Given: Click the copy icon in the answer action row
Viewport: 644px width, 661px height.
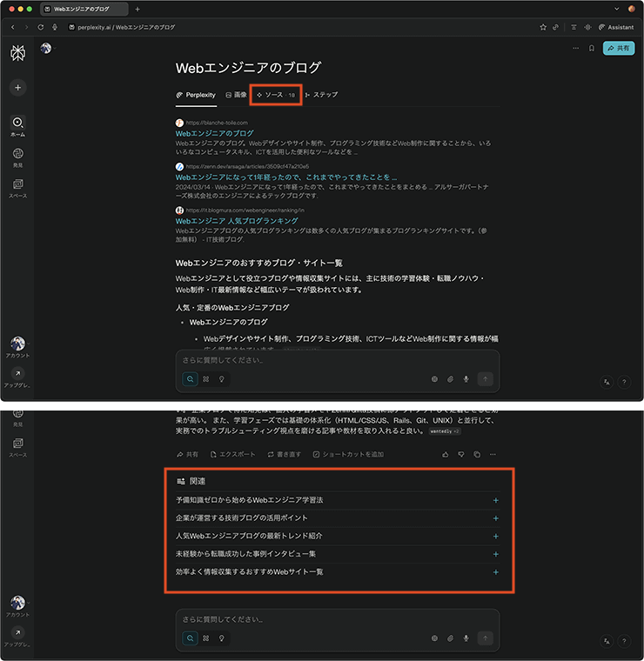Looking at the screenshot, I should tap(477, 454).
